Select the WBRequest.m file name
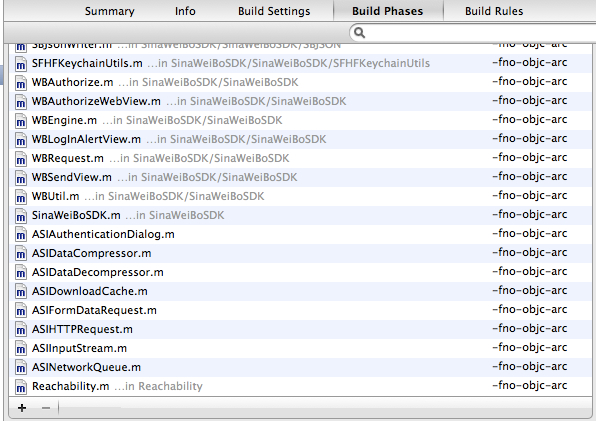 pyautogui.click(x=68, y=158)
